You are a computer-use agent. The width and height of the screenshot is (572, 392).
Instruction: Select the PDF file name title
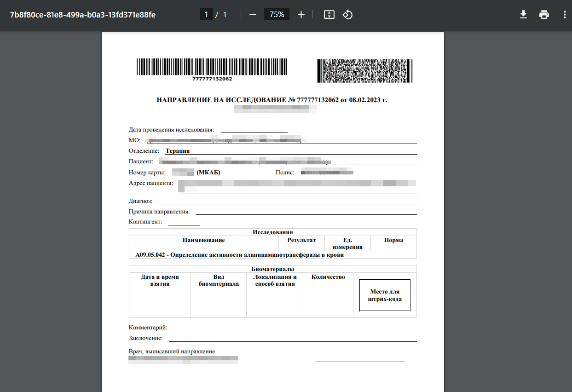(x=83, y=15)
